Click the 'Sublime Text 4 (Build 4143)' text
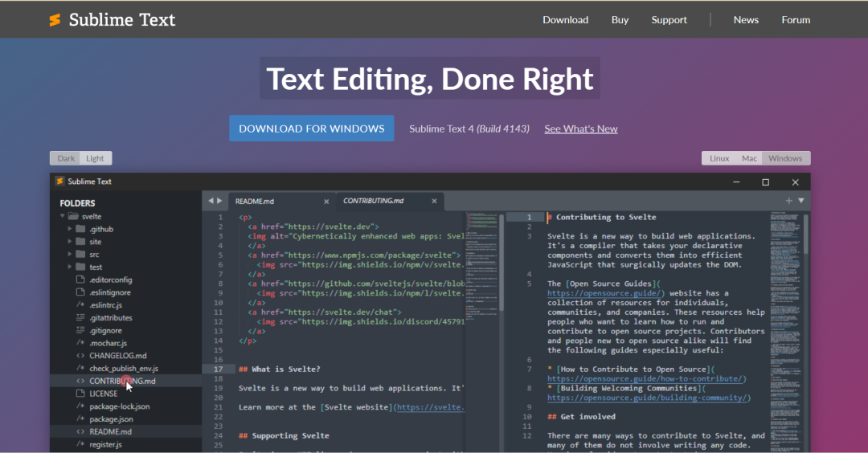 (x=469, y=129)
